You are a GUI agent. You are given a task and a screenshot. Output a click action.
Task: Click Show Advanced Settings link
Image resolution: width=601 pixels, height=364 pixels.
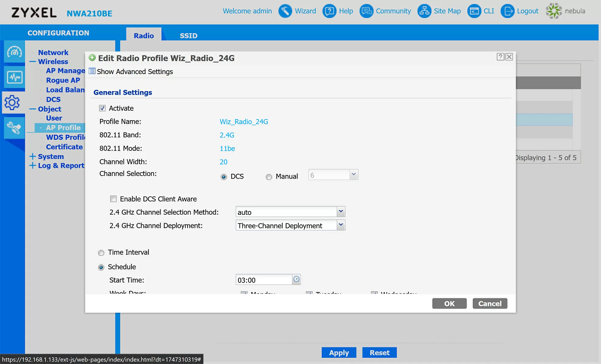(135, 72)
